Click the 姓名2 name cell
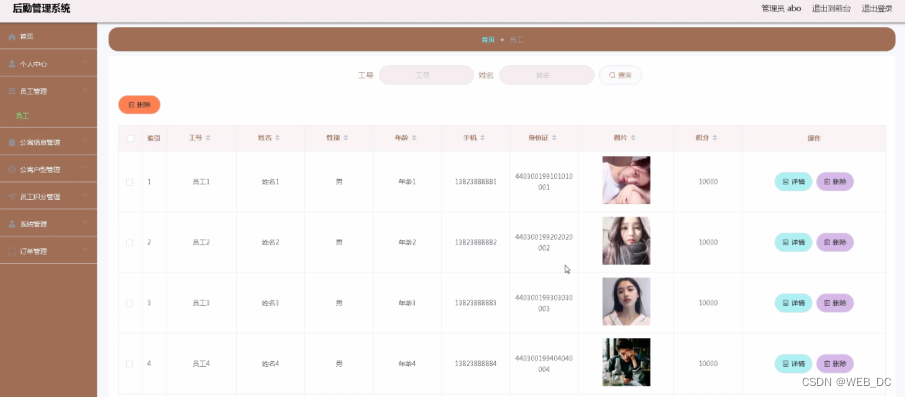Viewport: 906px width, 397px height. point(270,242)
